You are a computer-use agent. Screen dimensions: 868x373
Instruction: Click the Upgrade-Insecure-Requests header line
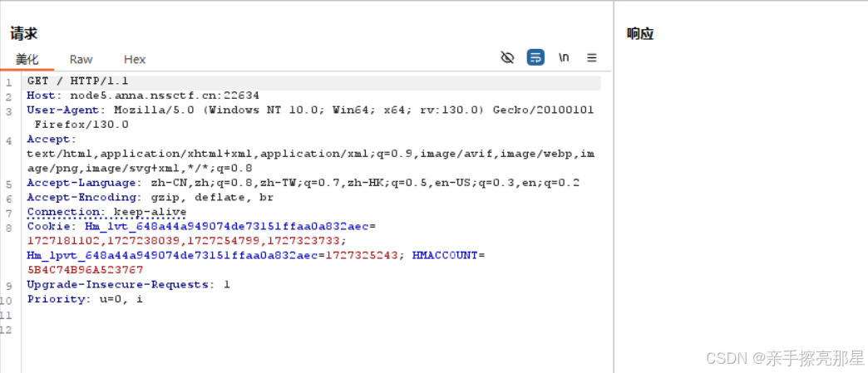pos(128,284)
